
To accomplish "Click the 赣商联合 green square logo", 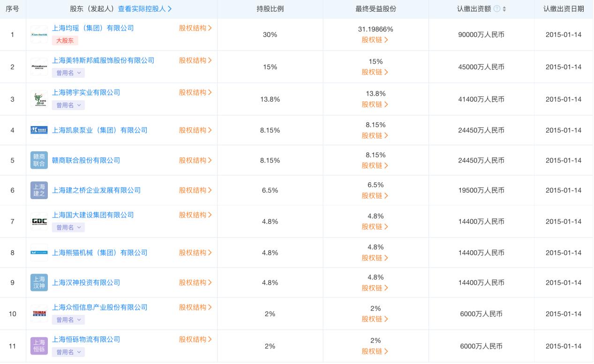I will click(x=39, y=160).
